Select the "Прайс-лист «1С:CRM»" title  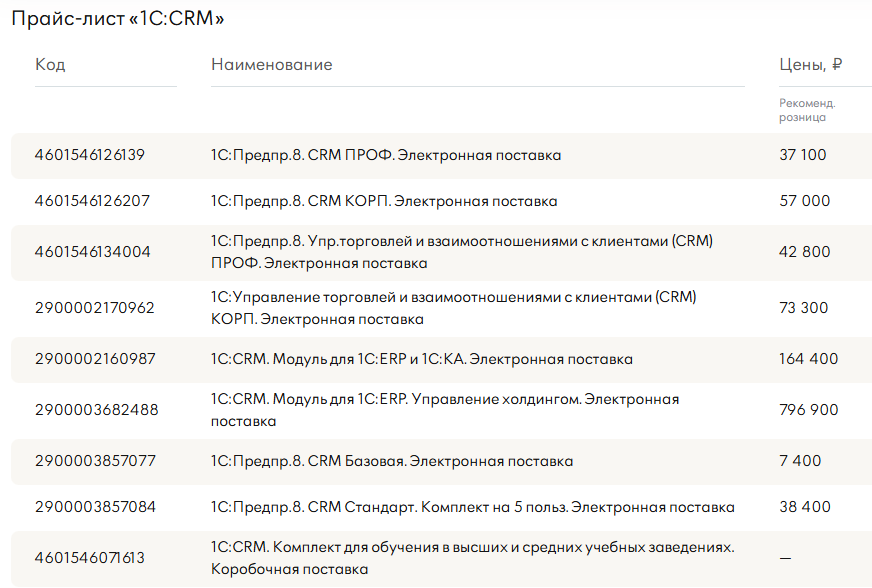(x=119, y=18)
